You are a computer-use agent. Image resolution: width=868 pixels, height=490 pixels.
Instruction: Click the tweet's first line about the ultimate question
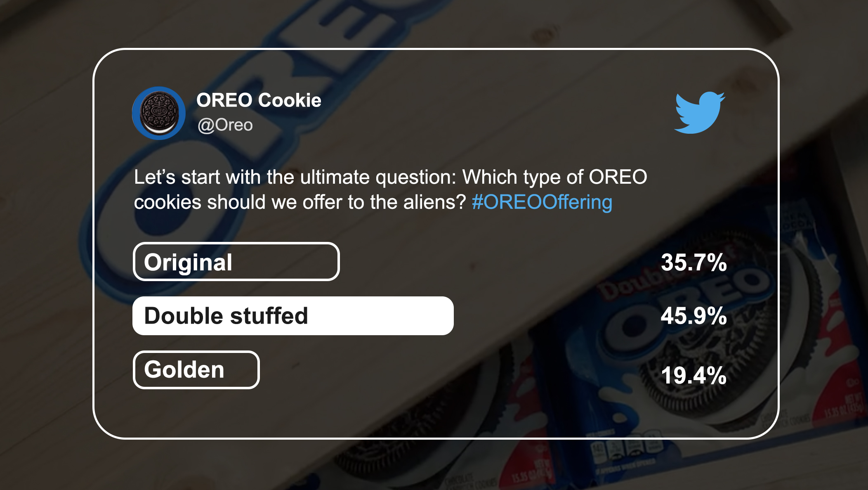[x=390, y=177]
